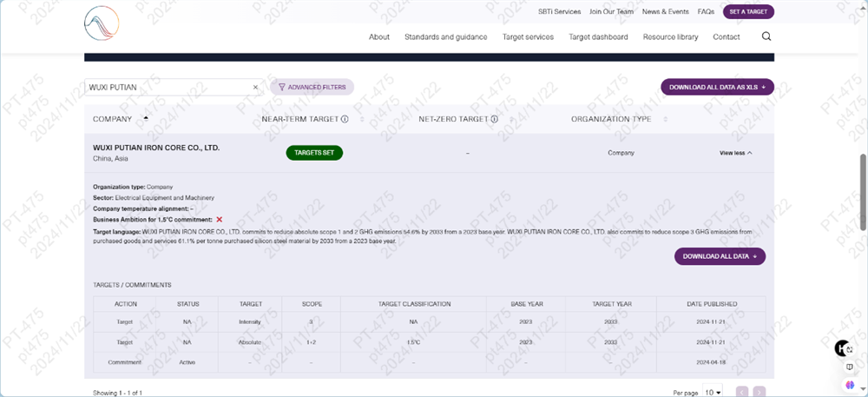Open the Resource library menu
The width and height of the screenshot is (868, 397).
[670, 37]
